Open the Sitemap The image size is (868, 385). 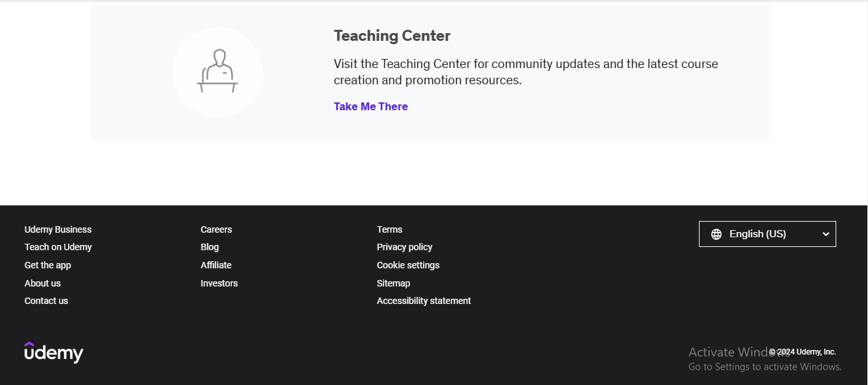coord(393,283)
